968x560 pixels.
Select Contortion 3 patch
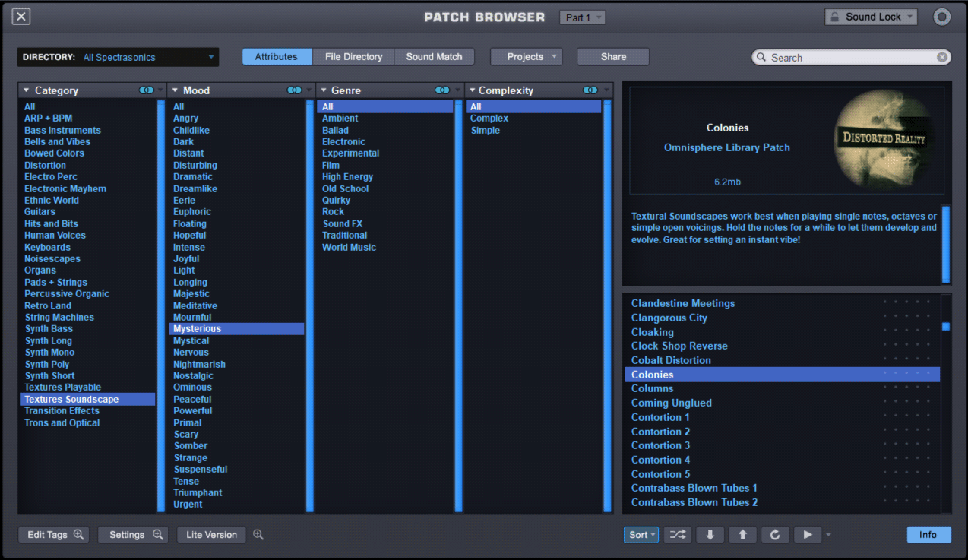coord(660,445)
